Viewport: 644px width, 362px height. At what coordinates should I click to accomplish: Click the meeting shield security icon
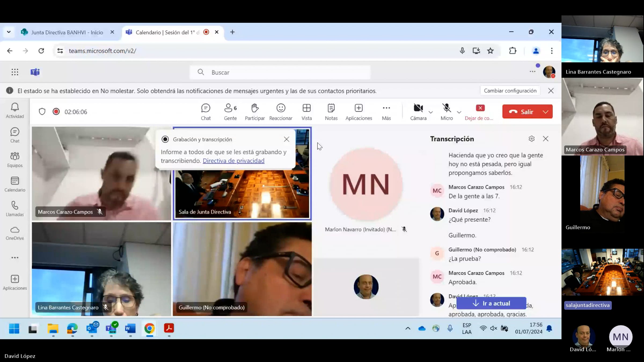click(42, 112)
